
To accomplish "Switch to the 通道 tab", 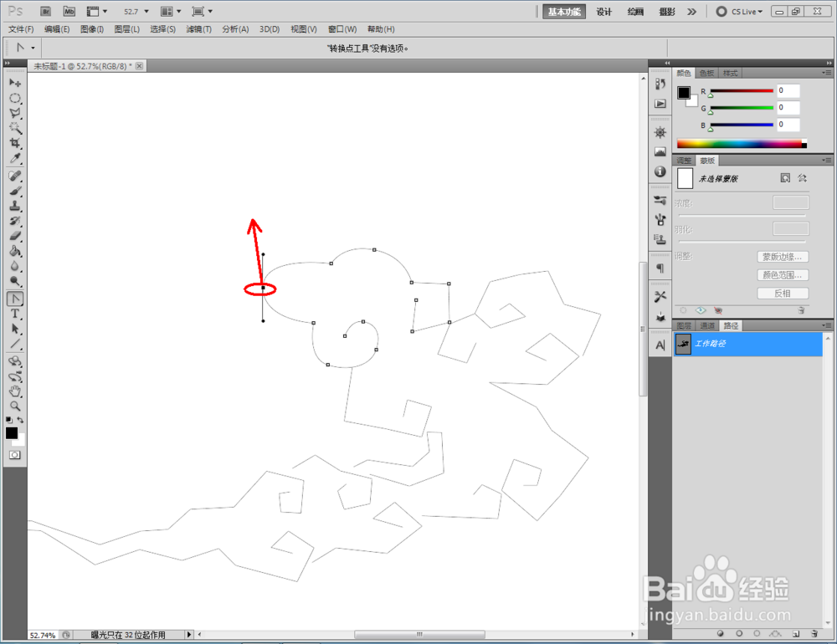I will [706, 325].
